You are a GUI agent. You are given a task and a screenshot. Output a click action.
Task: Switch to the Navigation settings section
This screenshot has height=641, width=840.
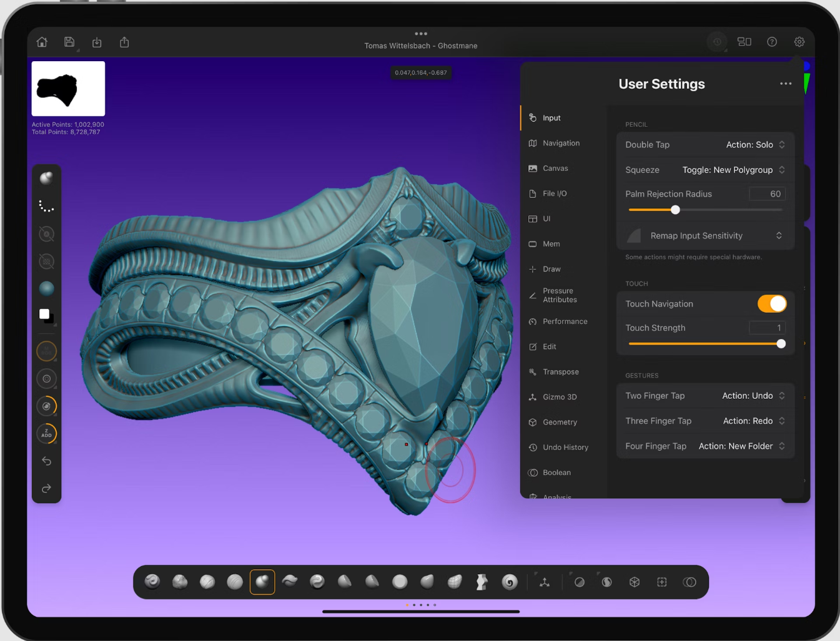coord(560,143)
